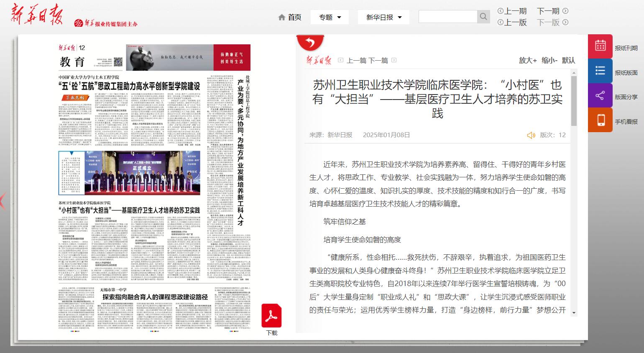Focus the search input field
644x353 pixels.
(x=448, y=17)
